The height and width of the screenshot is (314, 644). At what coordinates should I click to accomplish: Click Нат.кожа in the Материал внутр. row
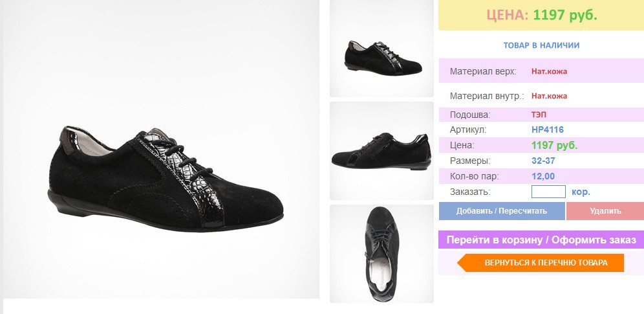point(549,96)
